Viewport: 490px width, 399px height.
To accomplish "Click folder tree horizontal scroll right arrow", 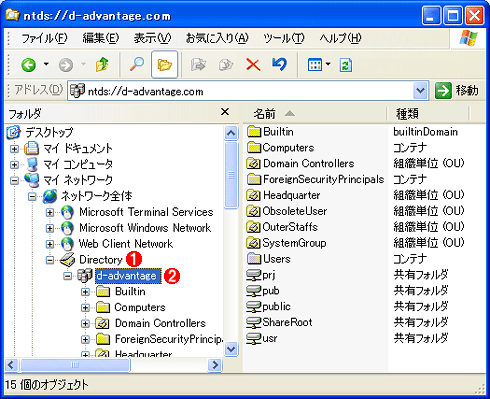I will (215, 365).
